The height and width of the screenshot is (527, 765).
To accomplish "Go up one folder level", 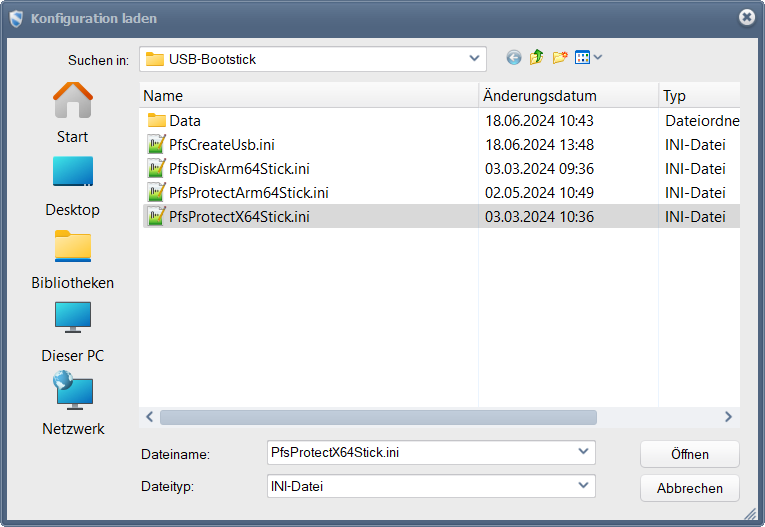I will 537,58.
